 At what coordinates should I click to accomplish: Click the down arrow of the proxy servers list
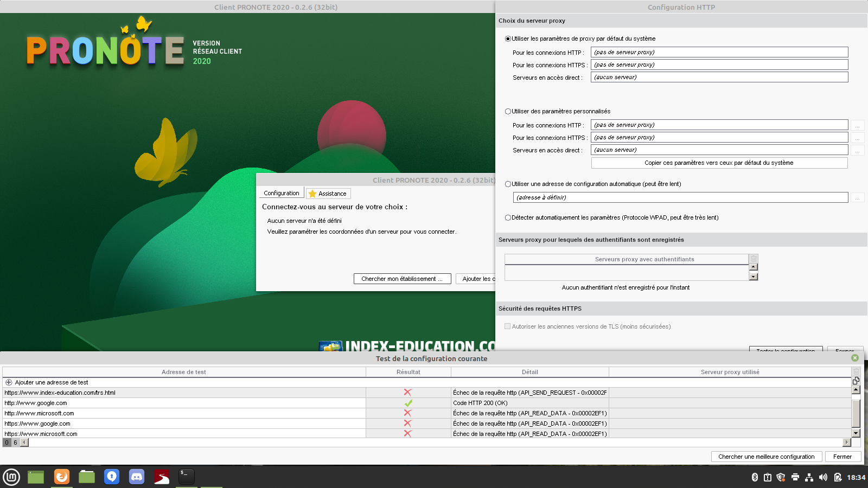(x=754, y=277)
